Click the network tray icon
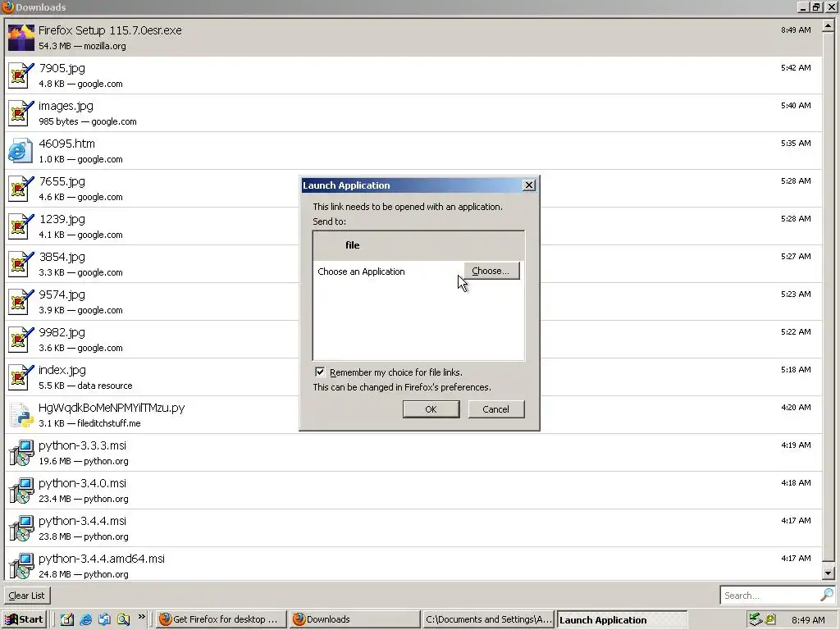The width and height of the screenshot is (840, 630). [756, 619]
